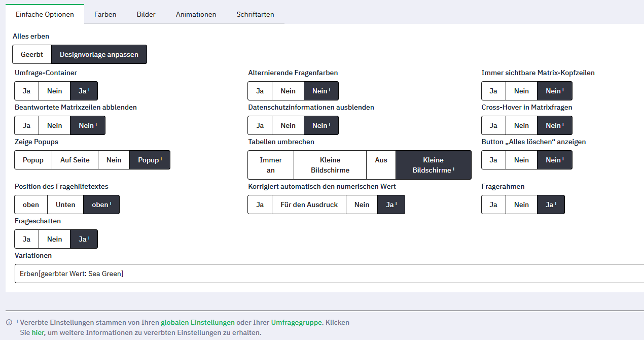Go to the Animationen tab
Image resolution: width=644 pixels, height=340 pixels.
point(196,14)
